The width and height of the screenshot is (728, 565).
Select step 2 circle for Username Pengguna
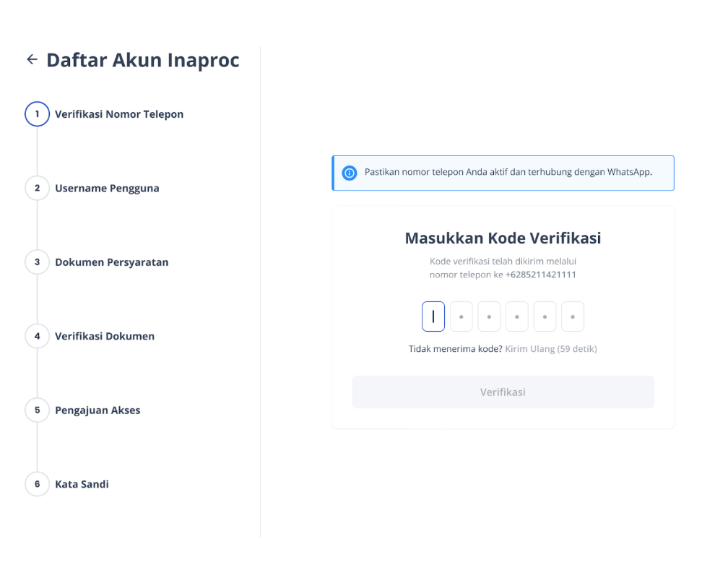(37, 189)
